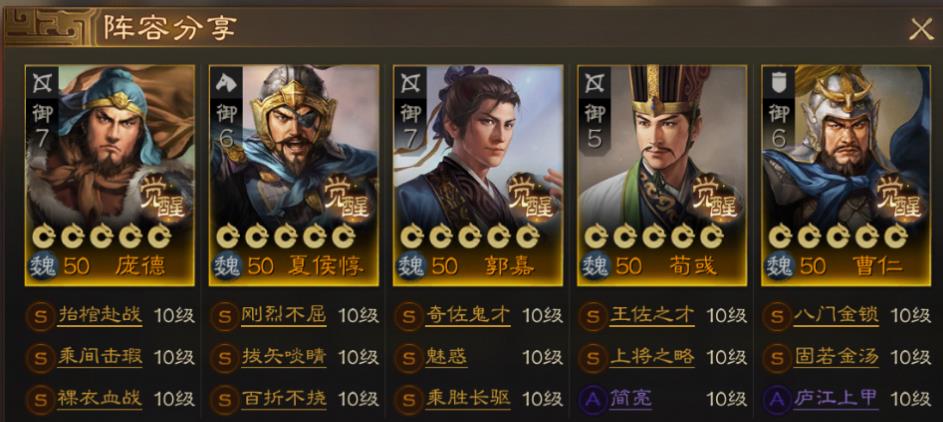Open the 八门金锁 skill link
Image resolution: width=943 pixels, height=422 pixels.
click(x=836, y=315)
